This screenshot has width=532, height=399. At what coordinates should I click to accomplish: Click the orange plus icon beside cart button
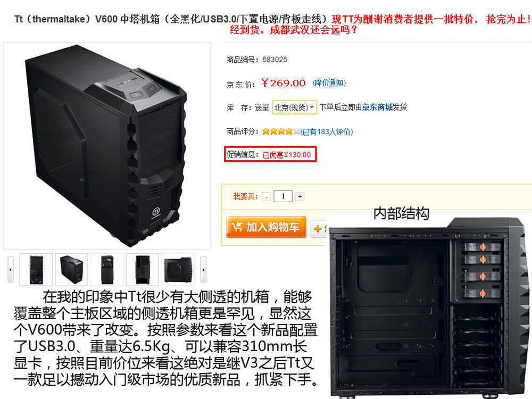318,229
